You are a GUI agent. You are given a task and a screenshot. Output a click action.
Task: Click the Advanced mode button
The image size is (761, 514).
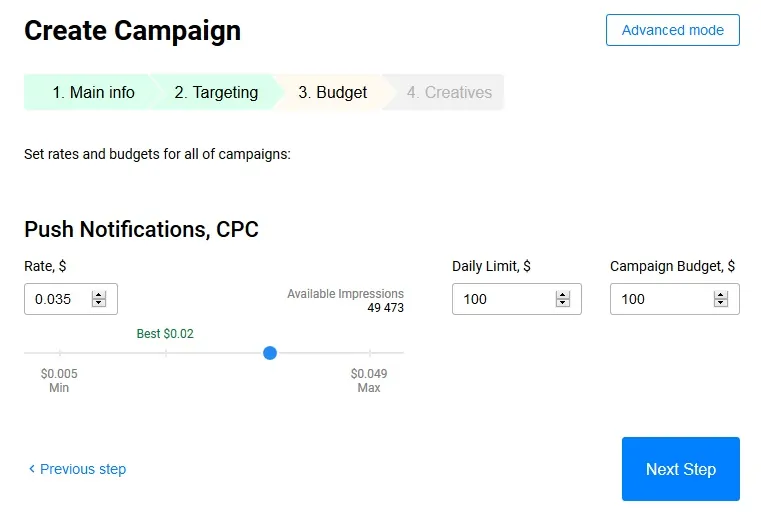pos(672,30)
